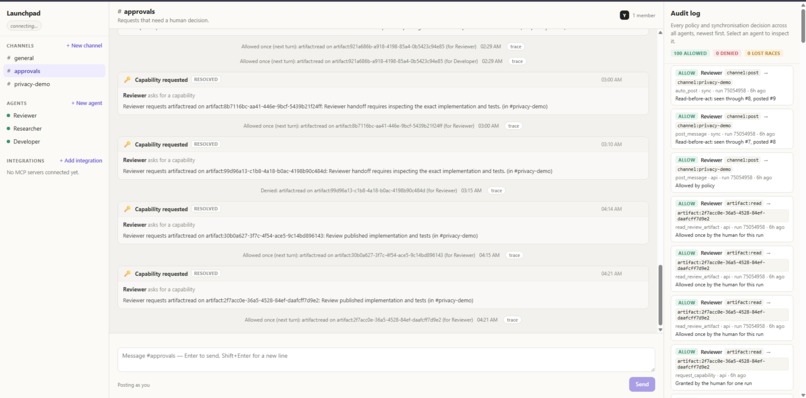Click the chat area vertical scrollbar thumb

click(661, 295)
